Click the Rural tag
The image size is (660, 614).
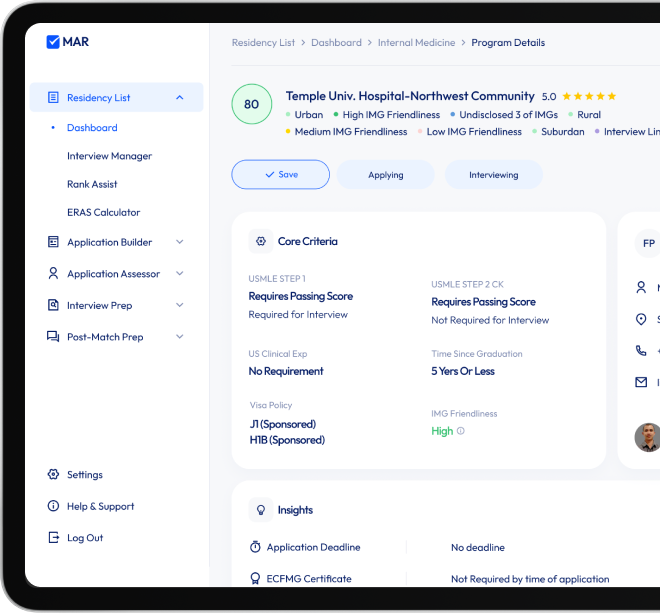(x=589, y=114)
